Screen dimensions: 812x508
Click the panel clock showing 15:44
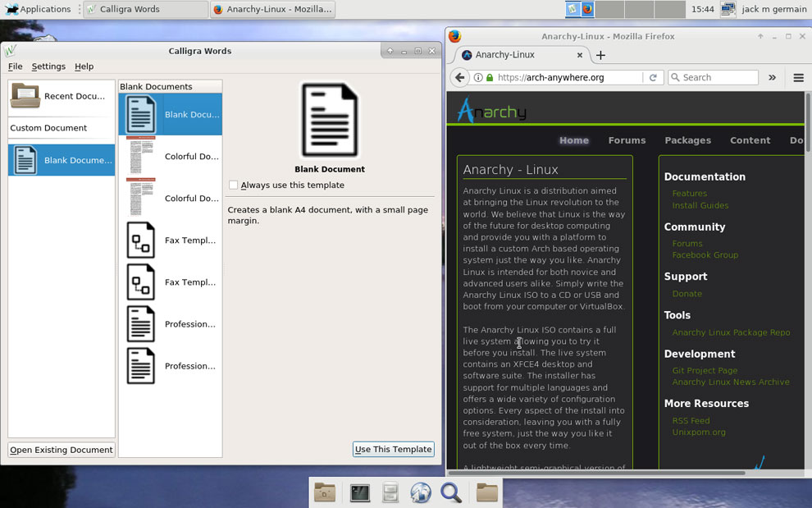[702, 9]
